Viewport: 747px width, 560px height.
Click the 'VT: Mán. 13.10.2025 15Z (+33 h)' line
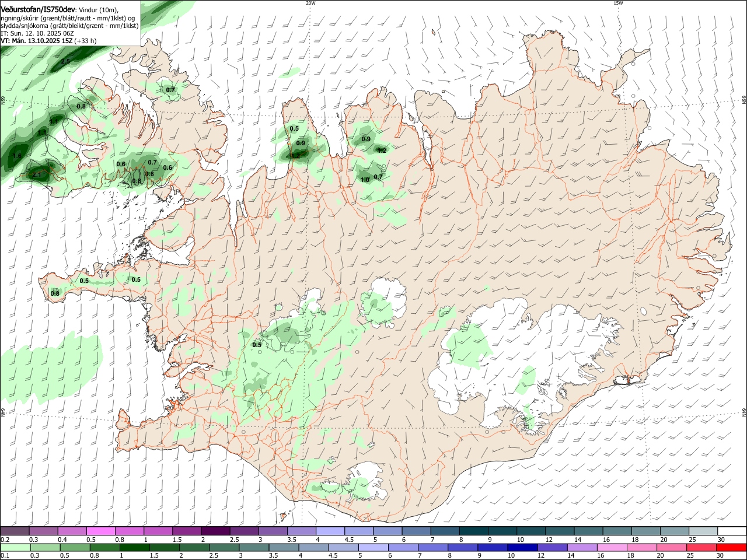[48, 41]
